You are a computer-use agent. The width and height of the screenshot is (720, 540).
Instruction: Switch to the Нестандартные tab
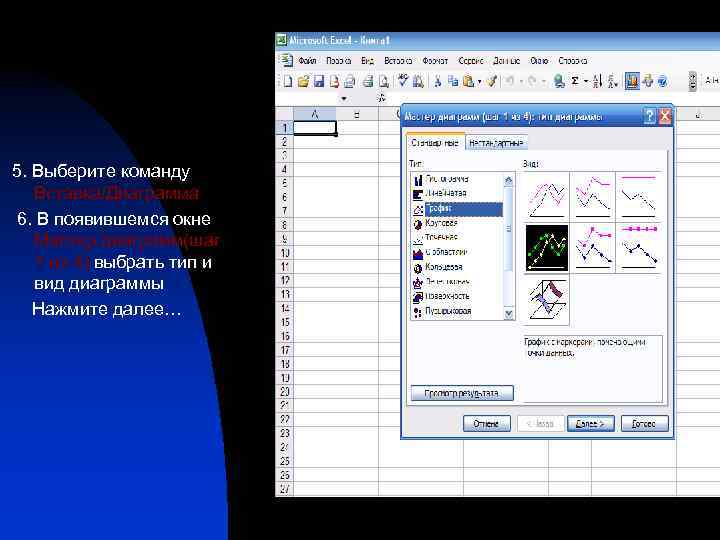pyautogui.click(x=496, y=143)
